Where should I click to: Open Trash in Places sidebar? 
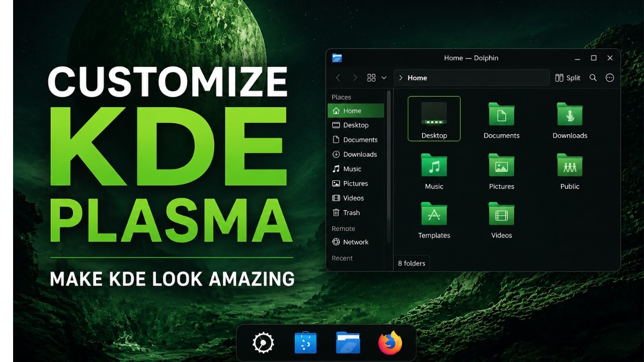[356, 213]
